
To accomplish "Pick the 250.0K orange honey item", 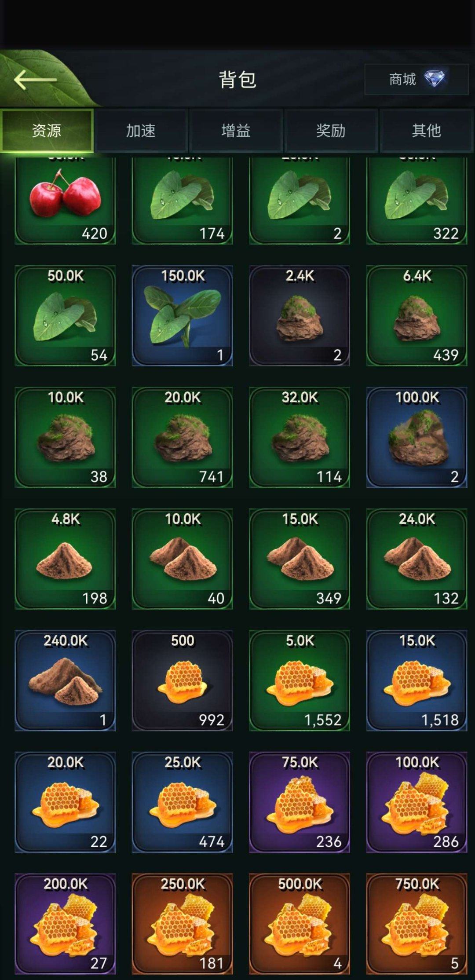I will point(183,924).
